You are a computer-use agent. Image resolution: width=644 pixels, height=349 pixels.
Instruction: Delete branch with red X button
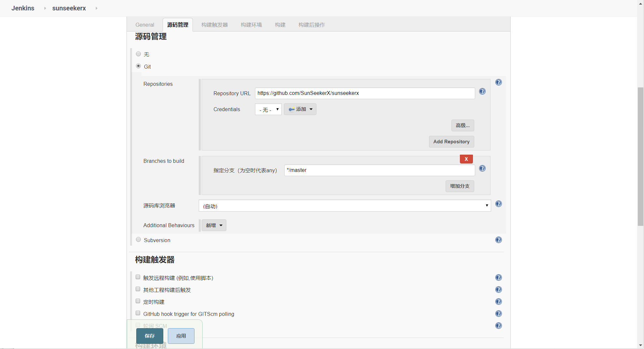(466, 159)
